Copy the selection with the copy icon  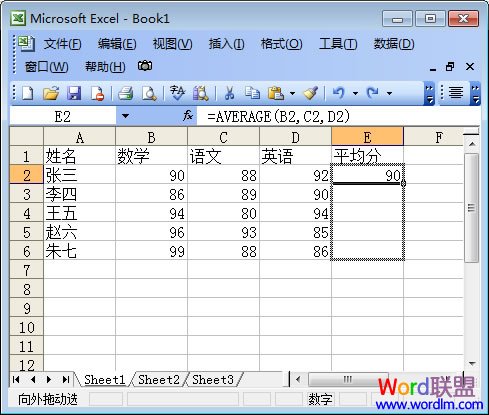(x=252, y=93)
